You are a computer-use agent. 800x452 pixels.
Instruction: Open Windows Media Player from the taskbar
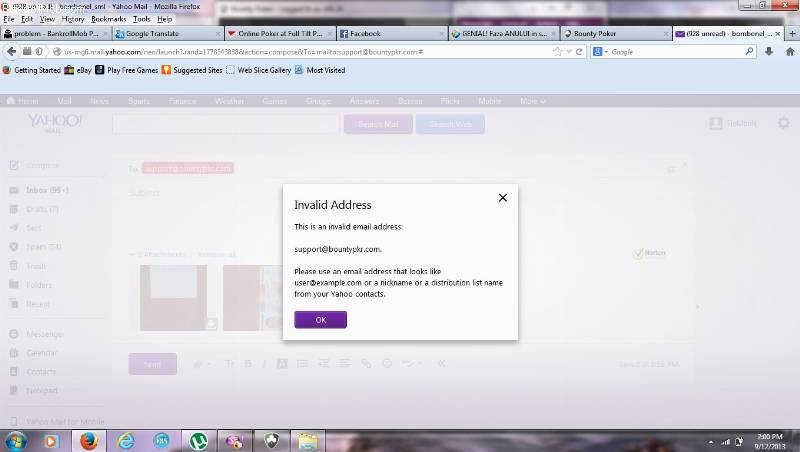click(52, 440)
